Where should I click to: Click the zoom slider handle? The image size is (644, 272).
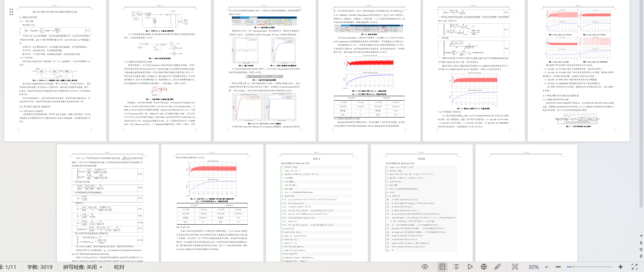click(573, 267)
